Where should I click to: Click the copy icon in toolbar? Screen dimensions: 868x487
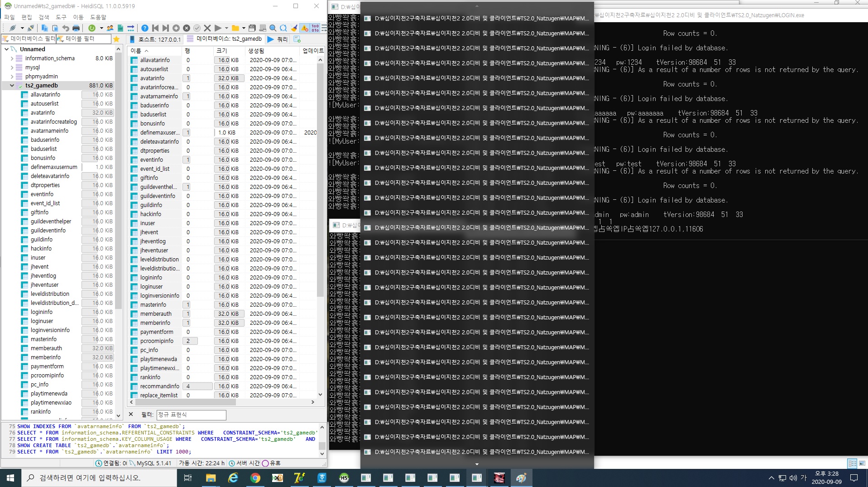[44, 28]
